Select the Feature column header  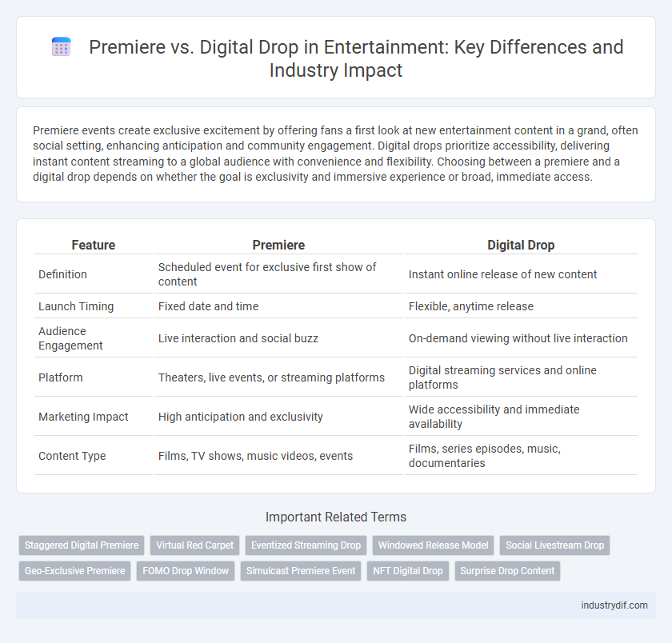coord(94,245)
